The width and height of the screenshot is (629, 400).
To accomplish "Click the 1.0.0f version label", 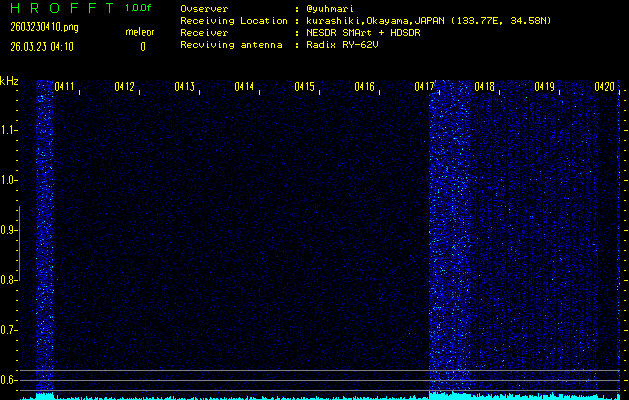I will click(x=139, y=8).
